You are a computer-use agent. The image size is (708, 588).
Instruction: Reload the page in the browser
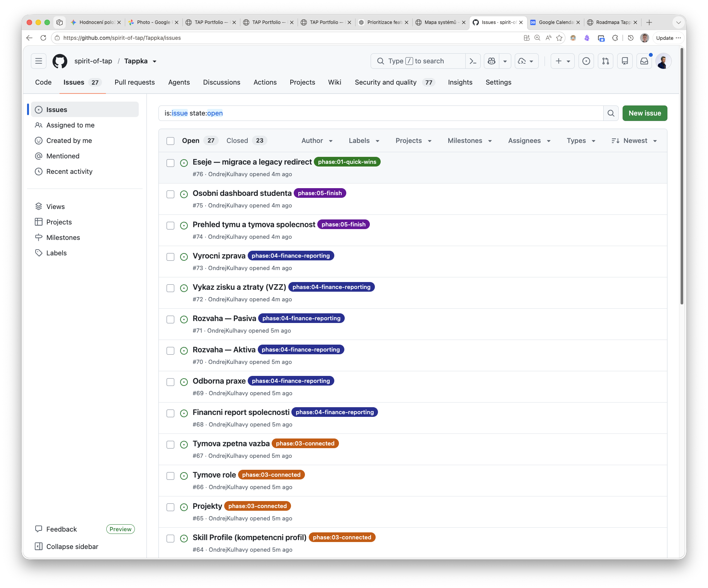tap(43, 38)
